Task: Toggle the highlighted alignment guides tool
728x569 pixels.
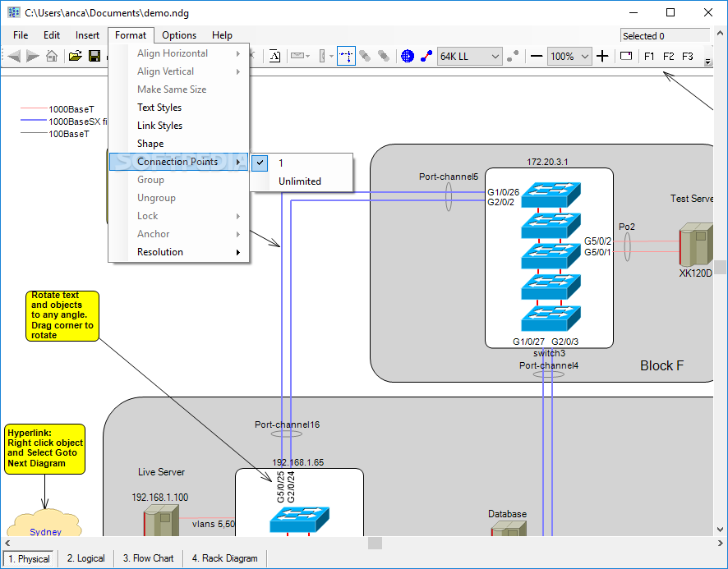Action: point(347,56)
